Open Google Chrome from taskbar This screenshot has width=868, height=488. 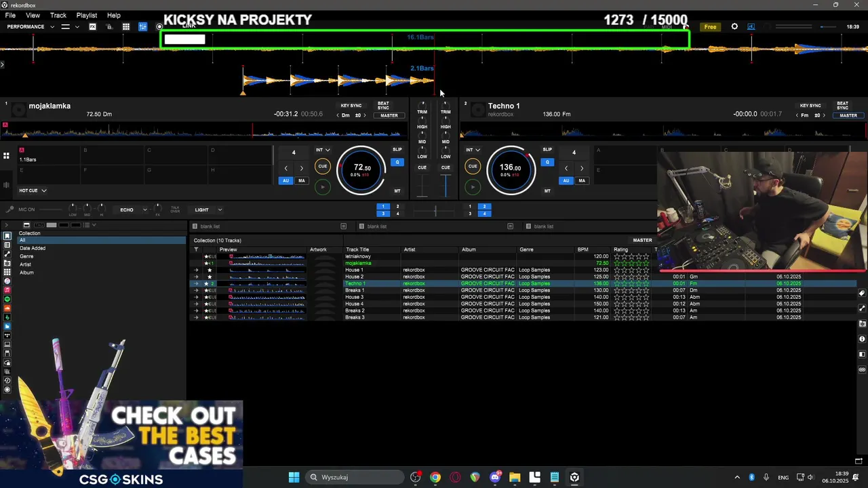tap(435, 477)
